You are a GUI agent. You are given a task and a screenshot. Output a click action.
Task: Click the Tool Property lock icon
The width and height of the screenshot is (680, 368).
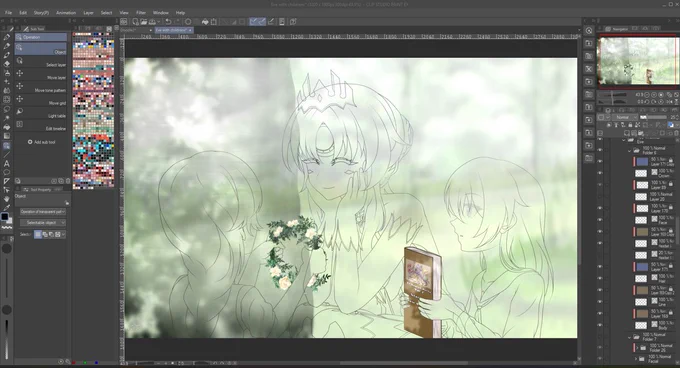67,202
